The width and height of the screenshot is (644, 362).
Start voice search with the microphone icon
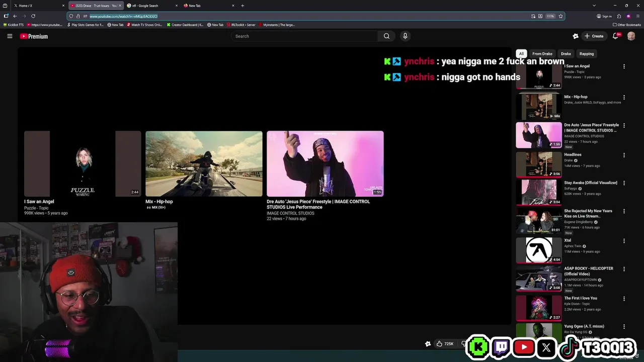point(405,36)
